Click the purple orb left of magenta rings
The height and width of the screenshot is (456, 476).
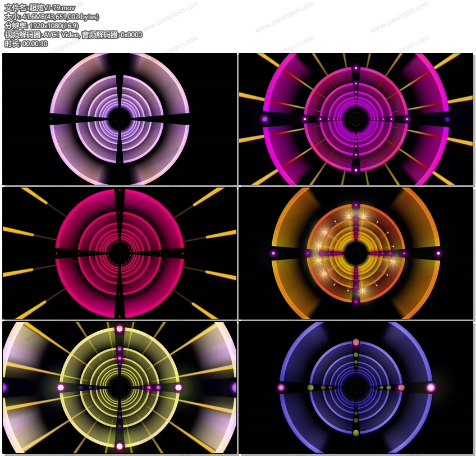point(264,119)
